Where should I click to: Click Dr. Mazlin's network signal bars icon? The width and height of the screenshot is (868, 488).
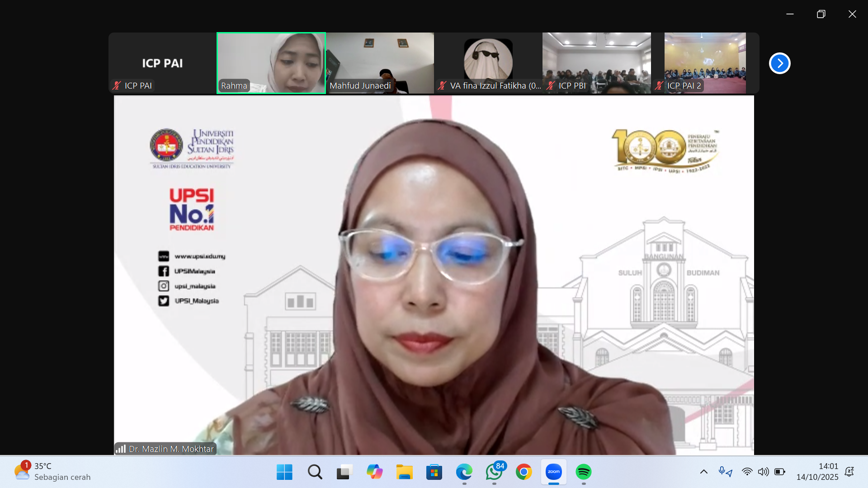121,449
